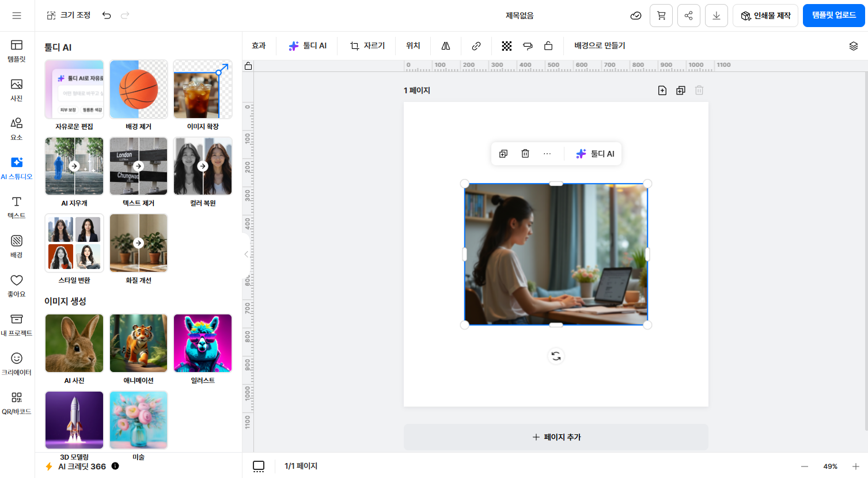The image size is (868, 478).
Task: Toggle the lock icon in toolbar
Action: [548, 46]
